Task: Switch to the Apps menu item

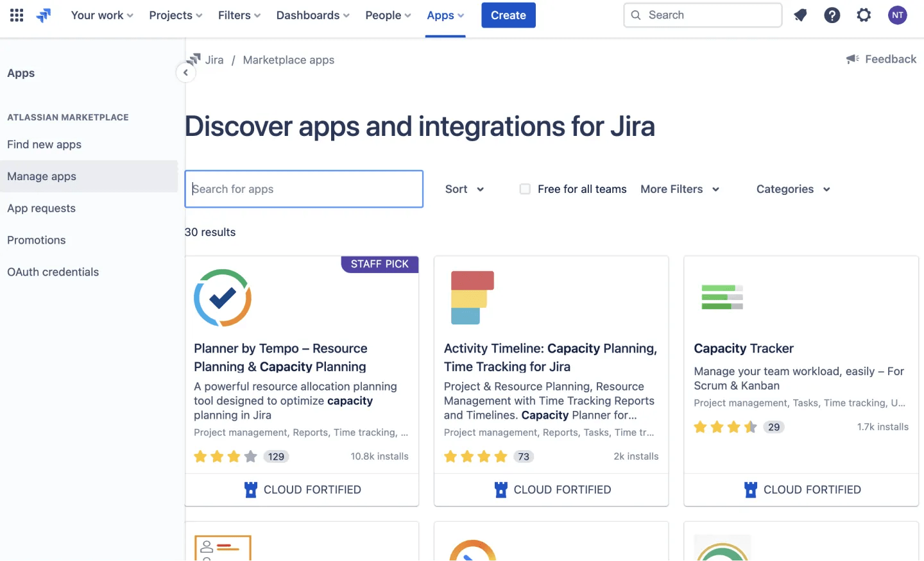Action: (445, 15)
